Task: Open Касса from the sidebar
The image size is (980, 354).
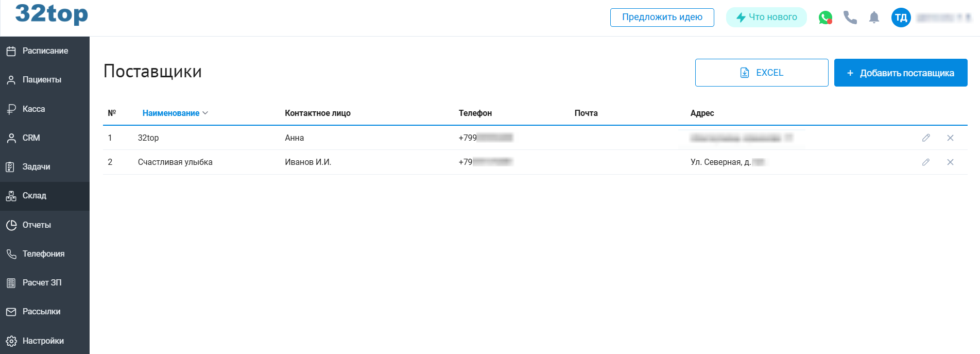Action: (x=33, y=109)
